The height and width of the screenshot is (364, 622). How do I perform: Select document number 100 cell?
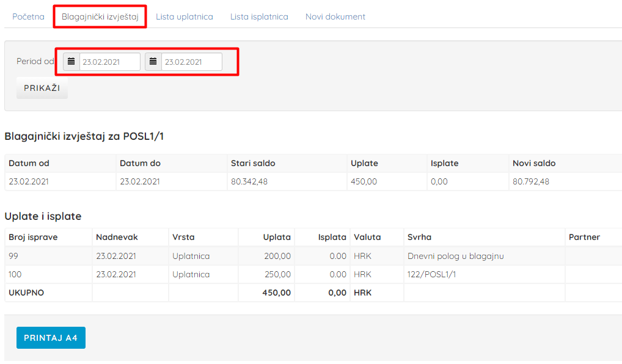tap(48, 274)
